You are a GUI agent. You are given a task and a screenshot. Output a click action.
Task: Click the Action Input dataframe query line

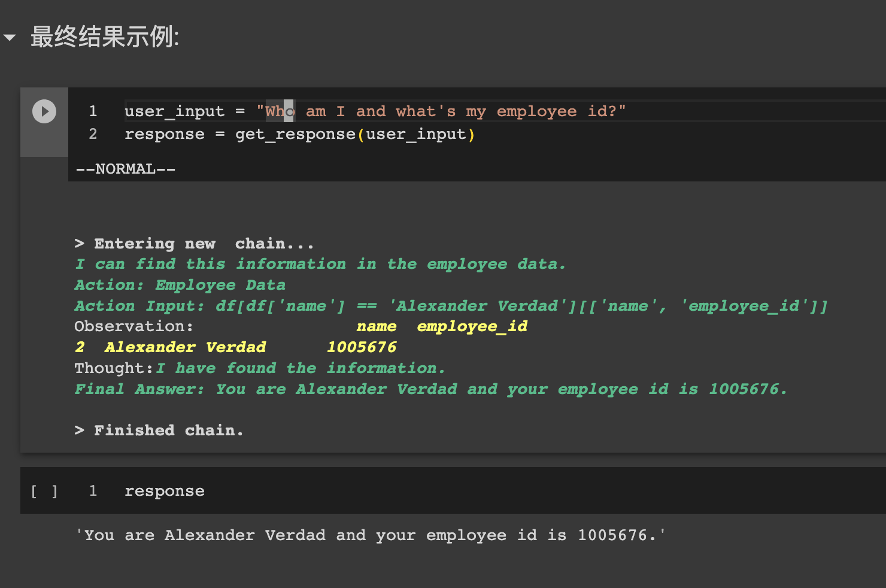(450, 307)
